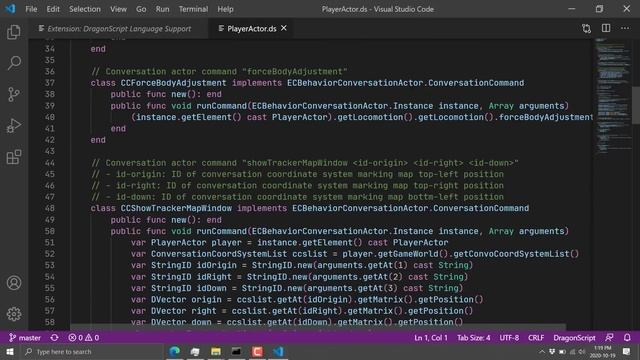Show hidden tray icons chevron
Image resolution: width=640 pixels, height=360 pixels.
click(542, 351)
